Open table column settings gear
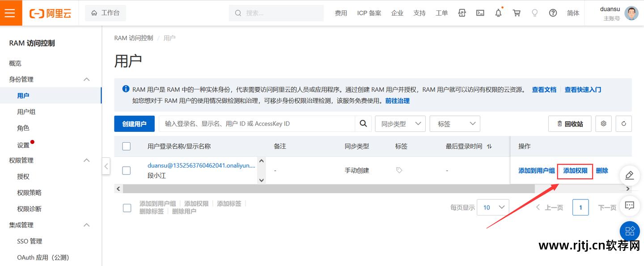The width and height of the screenshot is (644, 266). 603,124
